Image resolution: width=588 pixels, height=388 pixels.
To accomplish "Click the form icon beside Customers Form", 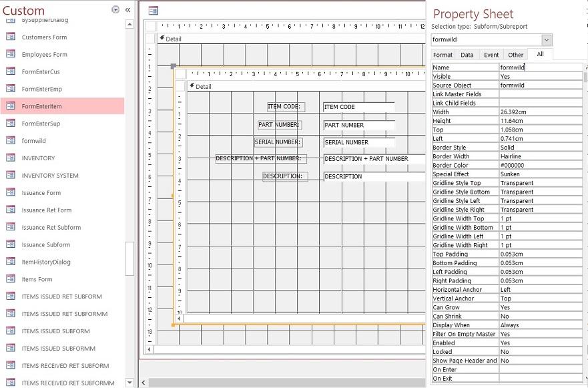I will click(x=11, y=37).
